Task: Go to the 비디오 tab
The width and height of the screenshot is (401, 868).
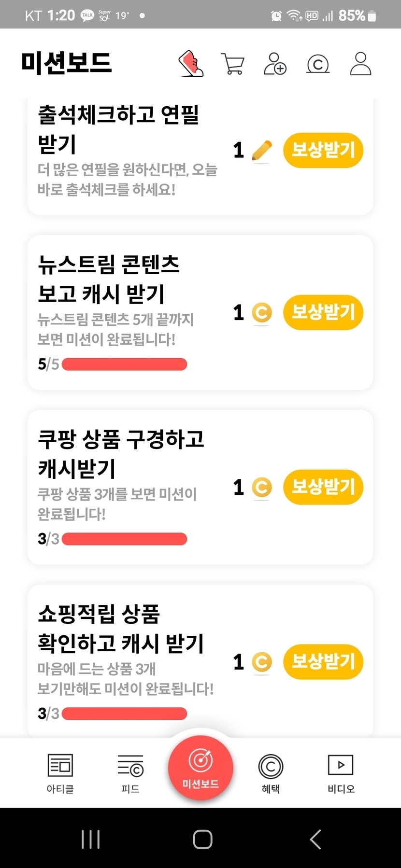Action: (341, 772)
